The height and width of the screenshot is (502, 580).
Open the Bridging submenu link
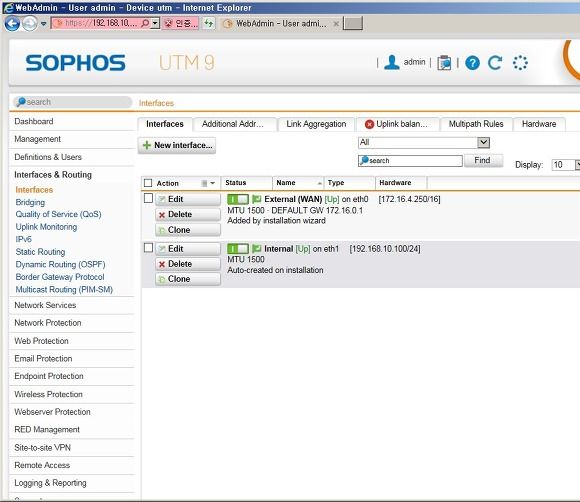(x=30, y=202)
